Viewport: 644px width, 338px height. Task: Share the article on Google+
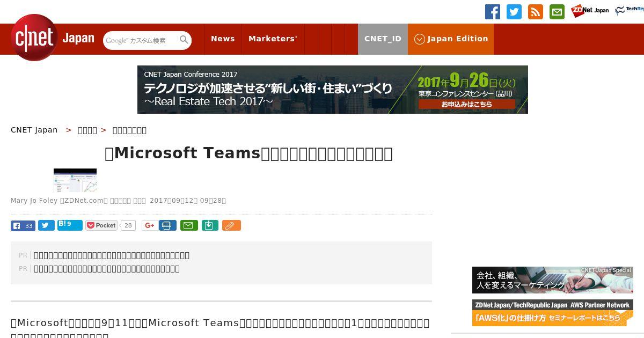tap(150, 225)
